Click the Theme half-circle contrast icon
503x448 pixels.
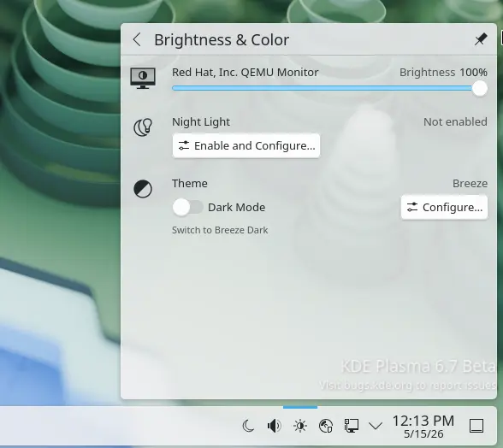143,189
